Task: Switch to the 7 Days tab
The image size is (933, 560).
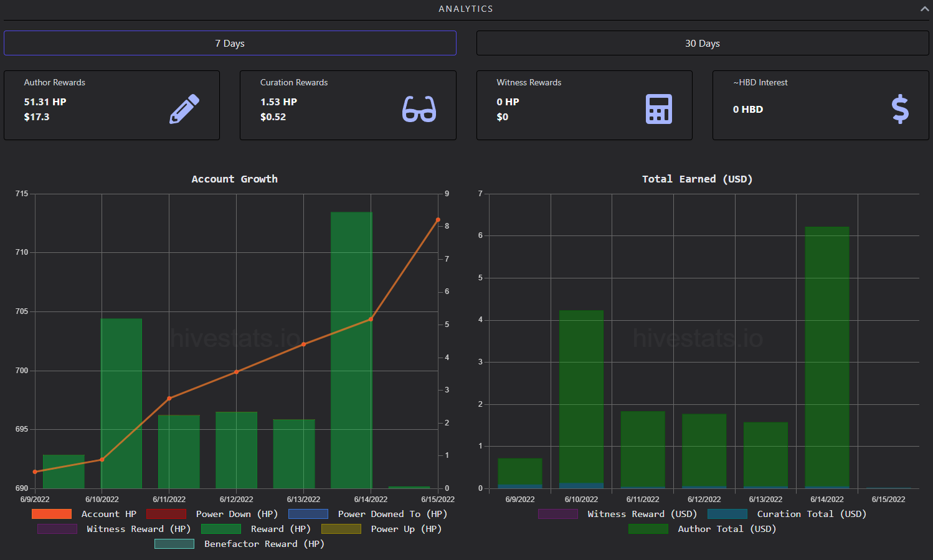Action: point(230,43)
